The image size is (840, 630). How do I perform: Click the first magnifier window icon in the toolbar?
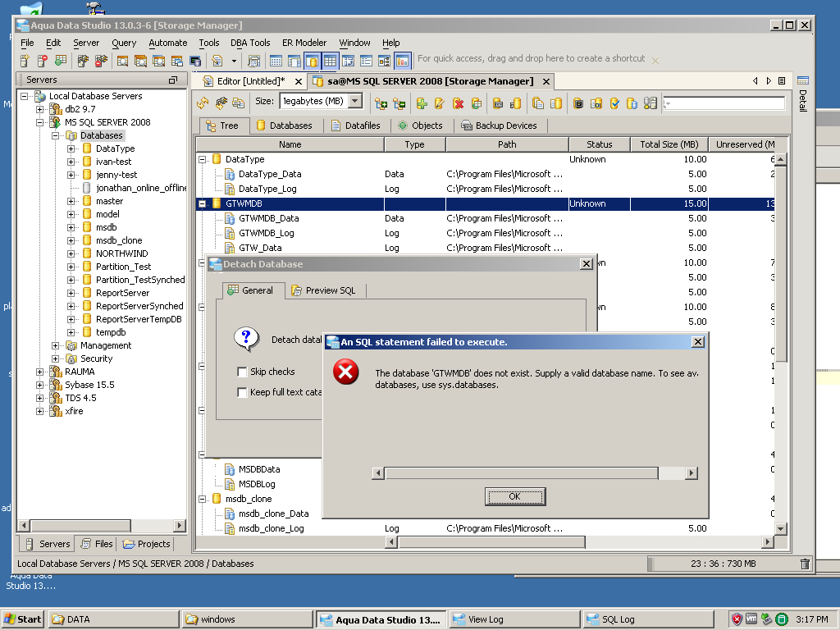point(123,61)
